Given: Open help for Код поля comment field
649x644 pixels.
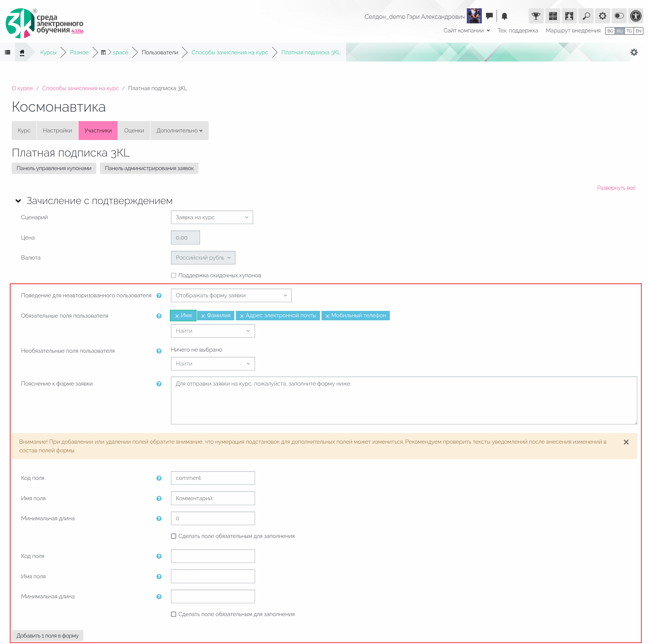Looking at the screenshot, I should pyautogui.click(x=159, y=478).
